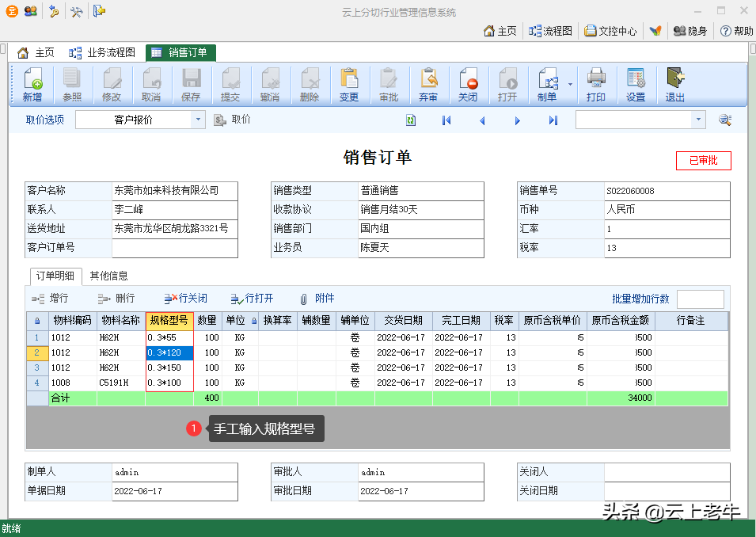Click the 附件 attachment button
The image size is (756, 537).
pos(317,299)
